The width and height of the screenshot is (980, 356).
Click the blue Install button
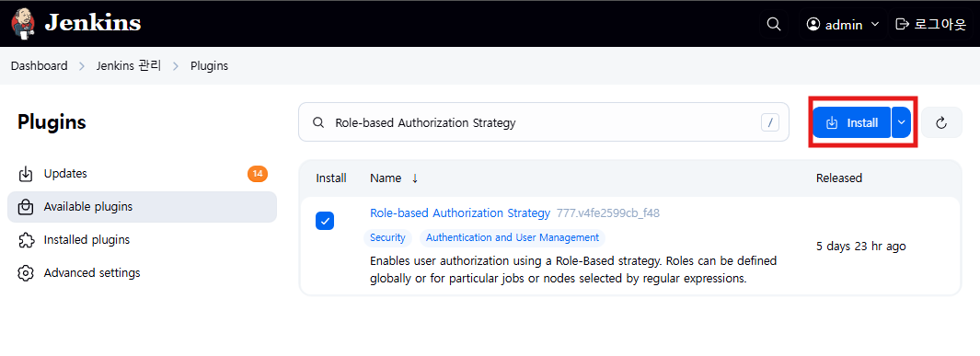click(x=851, y=122)
